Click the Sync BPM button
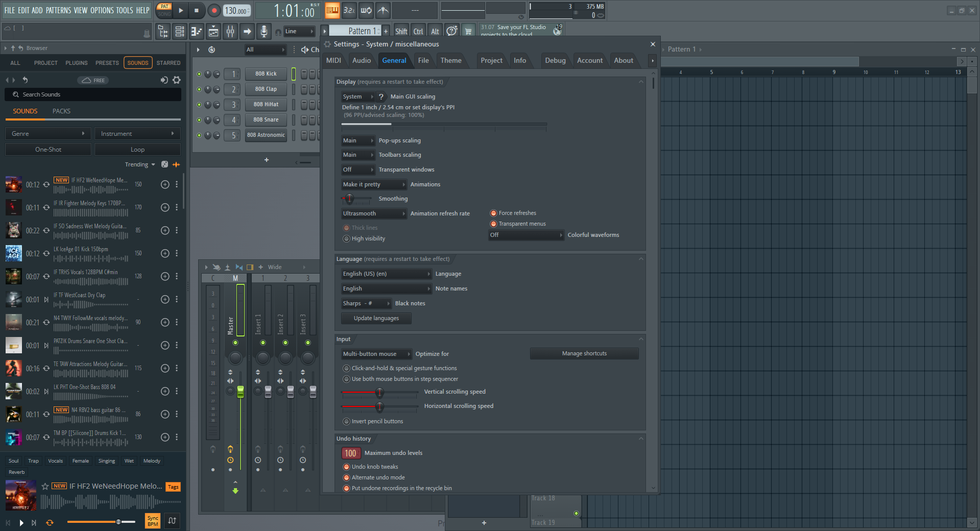The image size is (980, 531). [x=153, y=521]
